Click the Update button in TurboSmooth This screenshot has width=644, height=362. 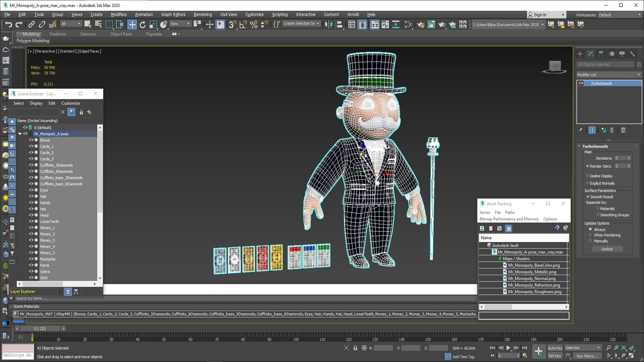coord(607,249)
